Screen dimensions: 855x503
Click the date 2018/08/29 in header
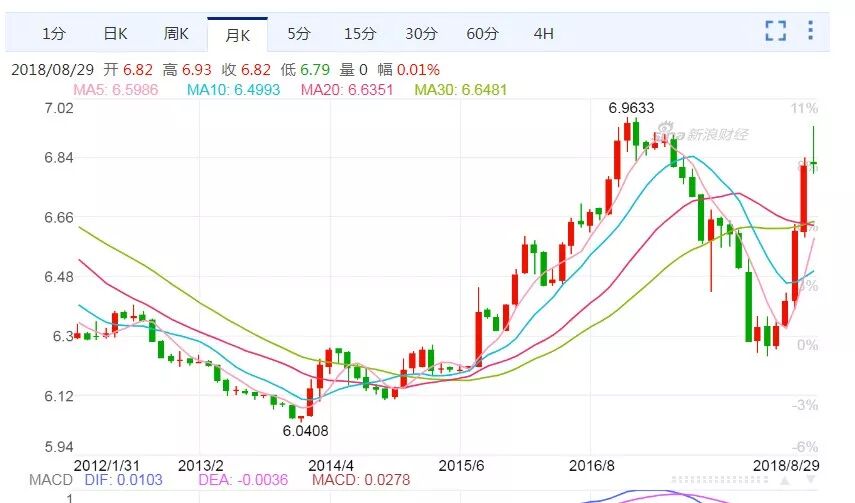click(x=52, y=70)
